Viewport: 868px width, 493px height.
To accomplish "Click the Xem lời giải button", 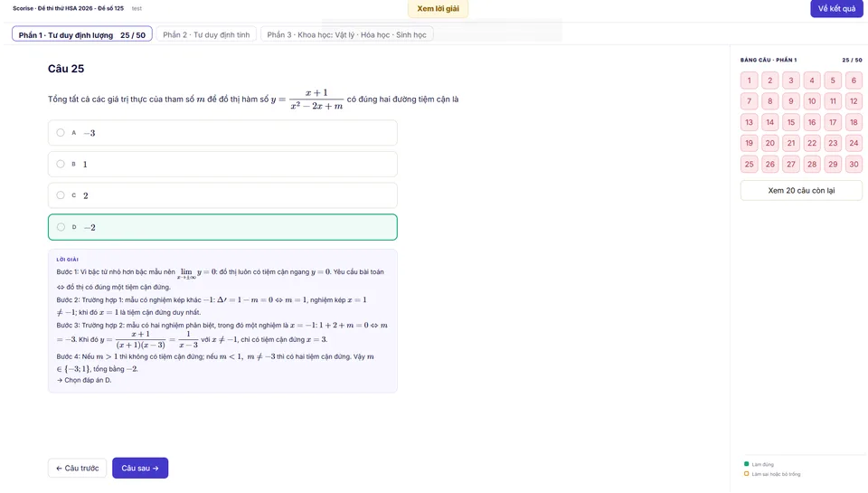I will 438,8.
